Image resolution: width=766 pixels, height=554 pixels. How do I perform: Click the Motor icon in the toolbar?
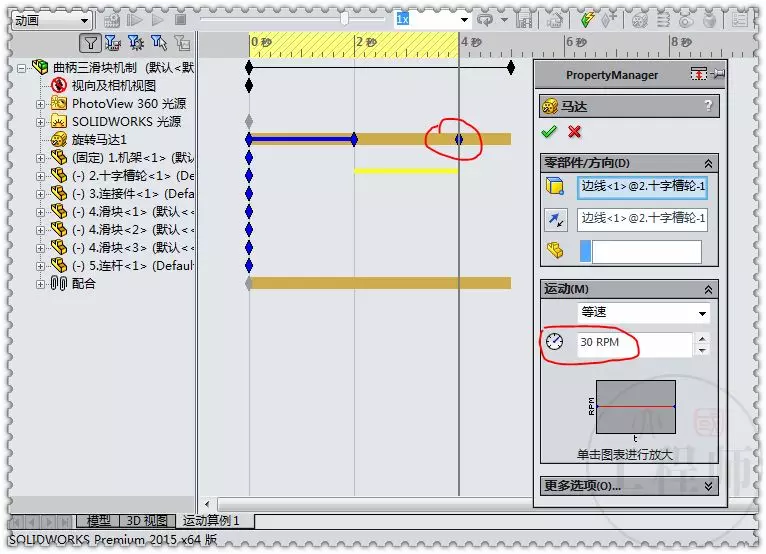coord(639,20)
